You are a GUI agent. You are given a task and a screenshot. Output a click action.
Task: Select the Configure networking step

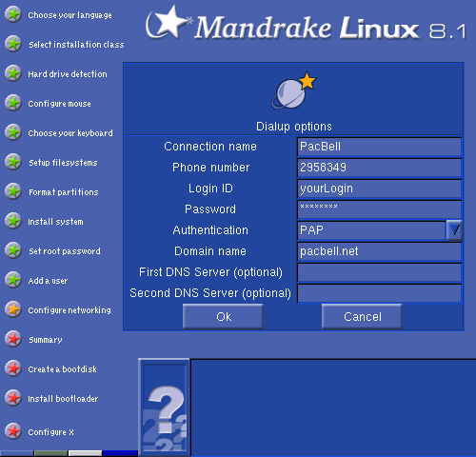point(69,310)
